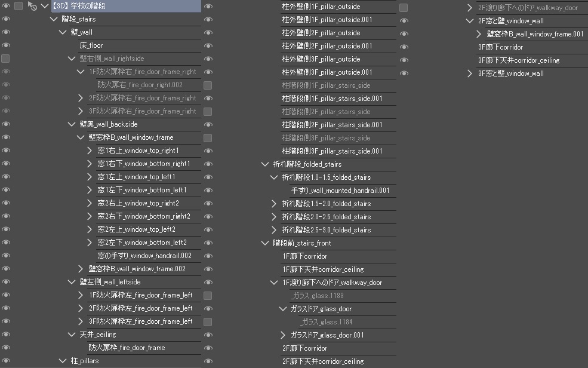Collapse 壁右側_wall_rightside node
The width and height of the screenshot is (588, 368).
point(72,58)
